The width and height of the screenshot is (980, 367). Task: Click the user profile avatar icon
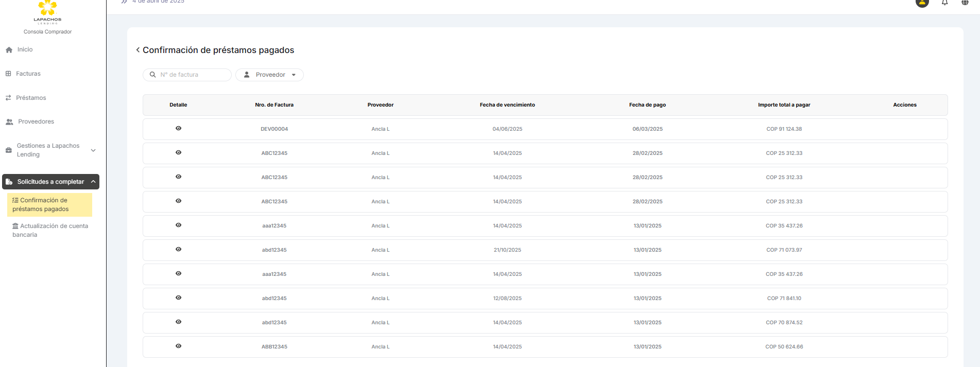(x=922, y=3)
